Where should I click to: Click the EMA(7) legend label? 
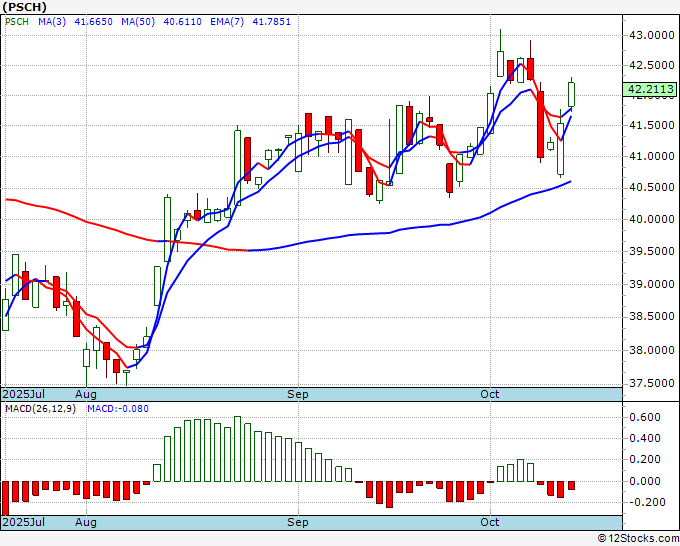pos(227,22)
